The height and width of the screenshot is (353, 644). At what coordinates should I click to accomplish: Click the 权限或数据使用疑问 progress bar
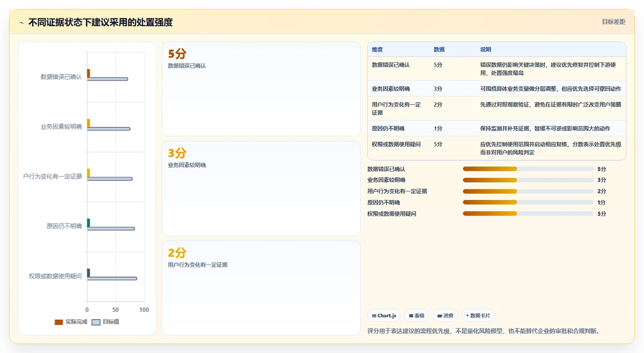click(528, 214)
